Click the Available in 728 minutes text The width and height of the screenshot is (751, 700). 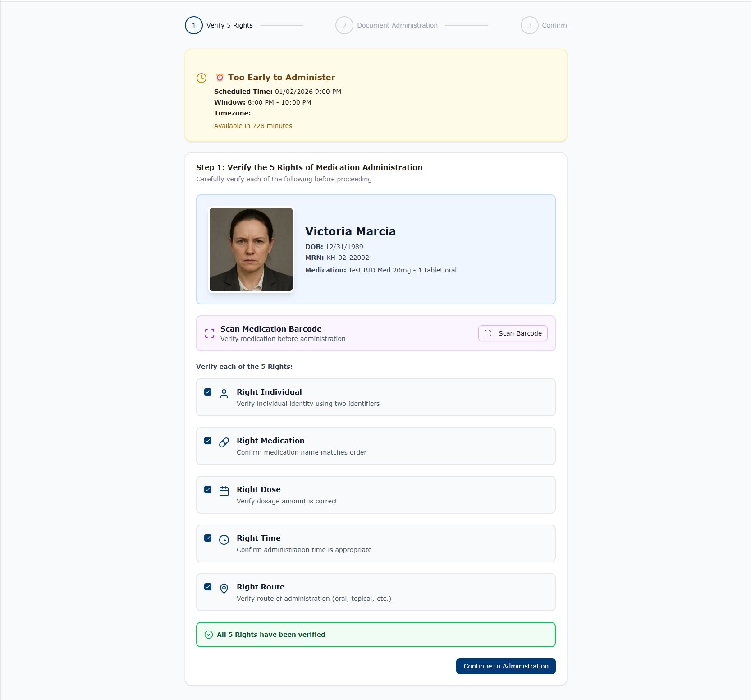pyautogui.click(x=253, y=126)
